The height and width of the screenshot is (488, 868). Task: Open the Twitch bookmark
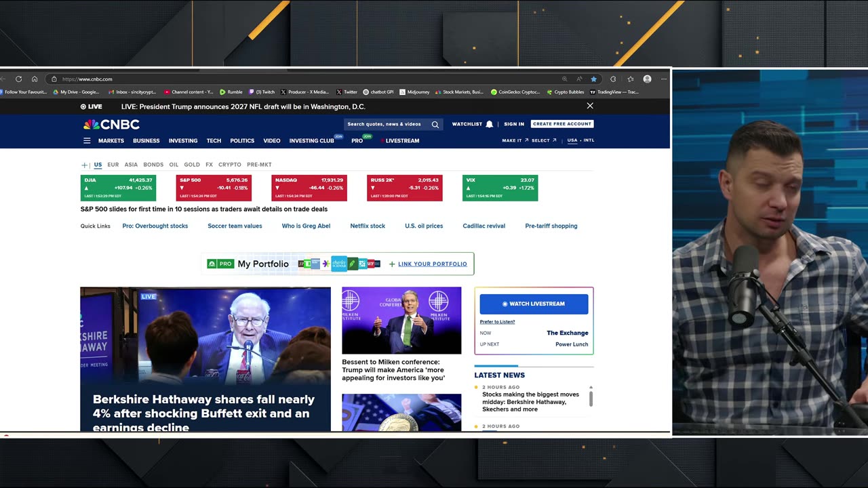[x=262, y=92]
